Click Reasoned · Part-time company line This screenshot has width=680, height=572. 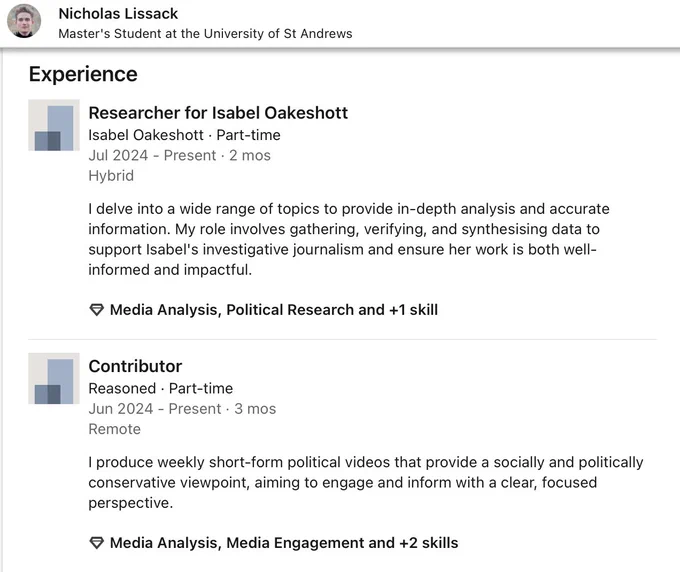(160, 388)
